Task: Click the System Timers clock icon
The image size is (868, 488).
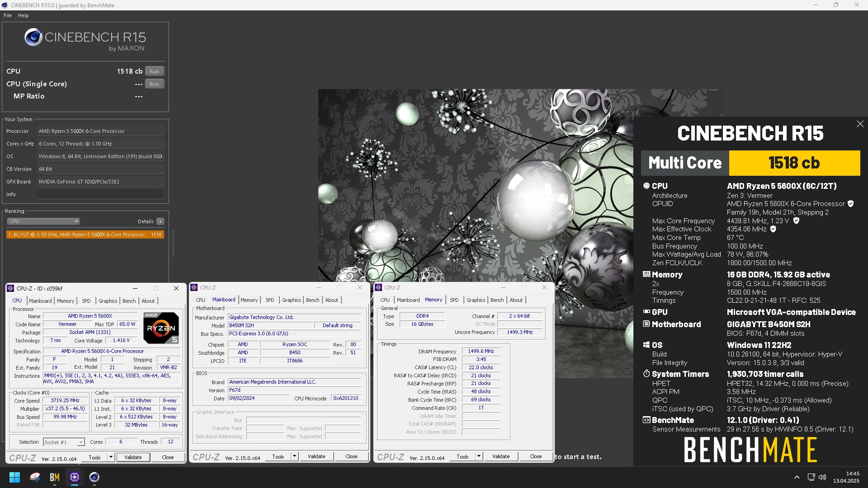Action: coord(646,374)
